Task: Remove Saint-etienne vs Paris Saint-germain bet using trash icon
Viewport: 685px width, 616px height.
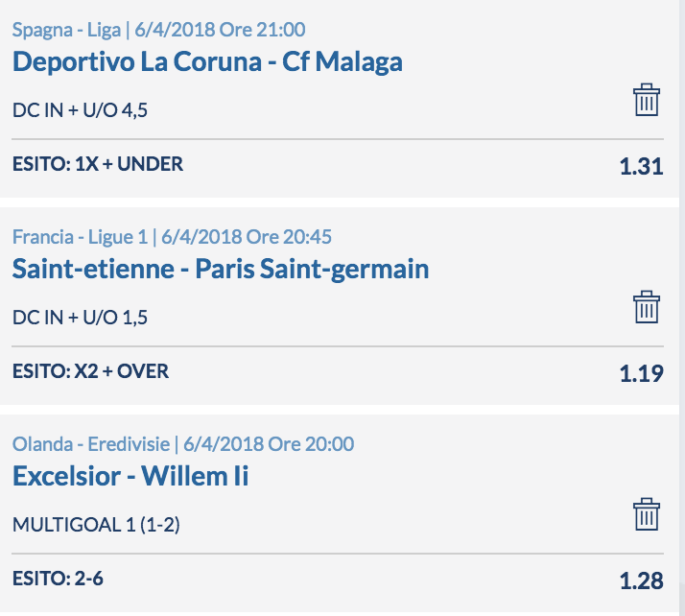Action: tap(647, 307)
